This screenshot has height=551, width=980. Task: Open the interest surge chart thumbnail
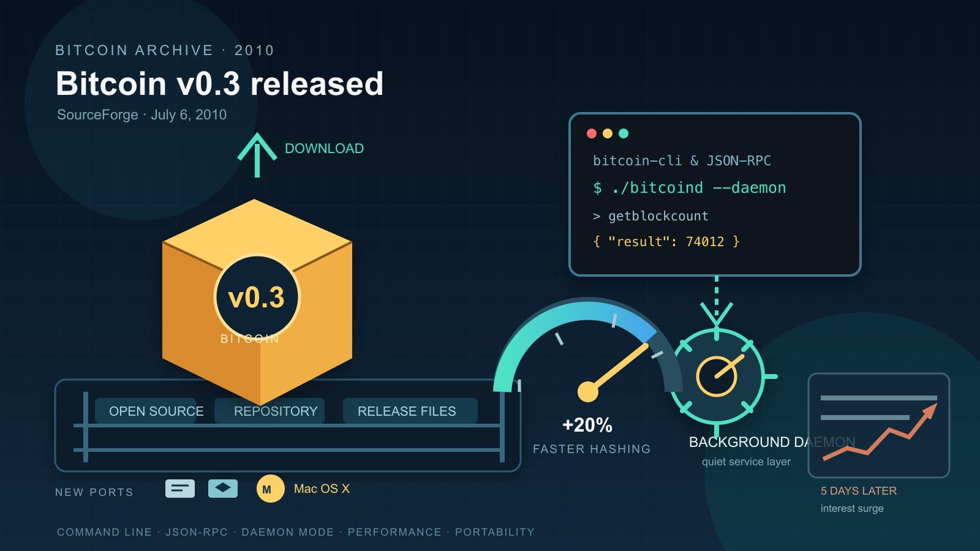click(879, 425)
